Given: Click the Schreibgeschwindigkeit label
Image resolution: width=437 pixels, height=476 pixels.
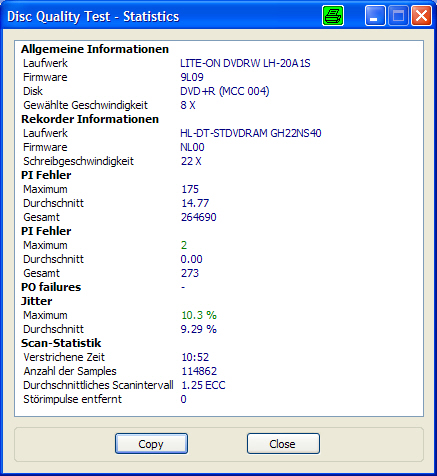Looking at the screenshot, I should [78, 161].
